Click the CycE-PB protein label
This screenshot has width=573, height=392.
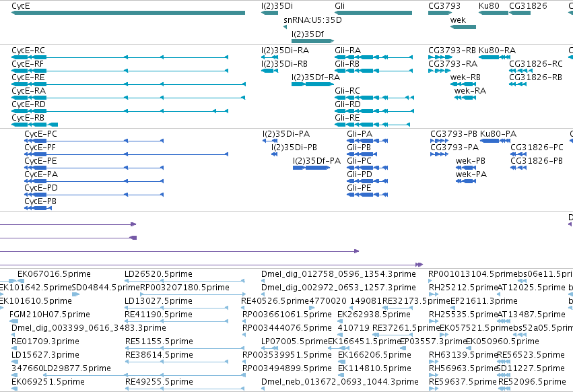pos(40,201)
